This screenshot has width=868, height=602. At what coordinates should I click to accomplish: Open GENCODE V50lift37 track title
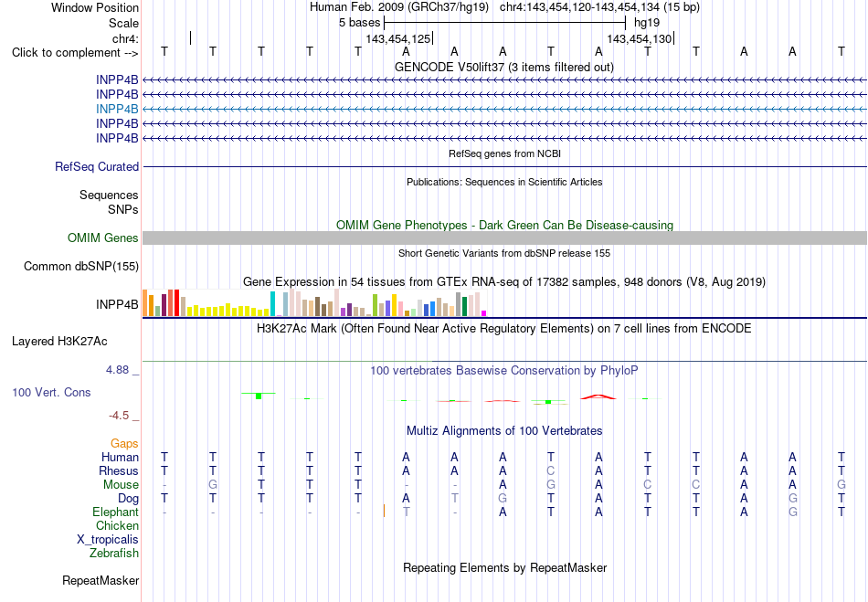coord(503,68)
